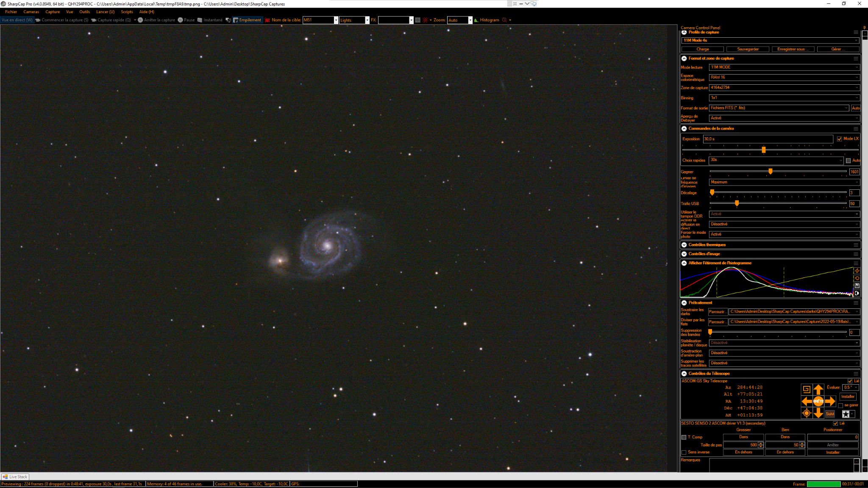Toggle the Mode LX checkbox
This screenshot has height=488, width=868.
tap(839, 139)
